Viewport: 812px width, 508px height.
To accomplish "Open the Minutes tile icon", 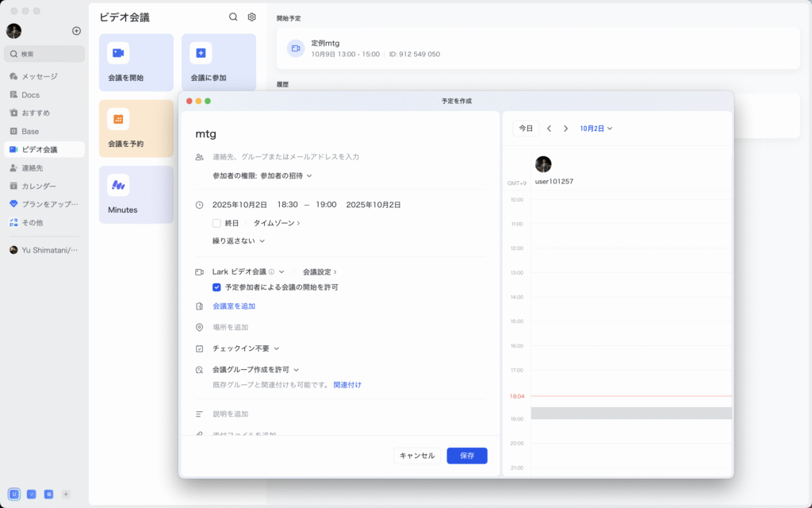I will click(x=118, y=185).
